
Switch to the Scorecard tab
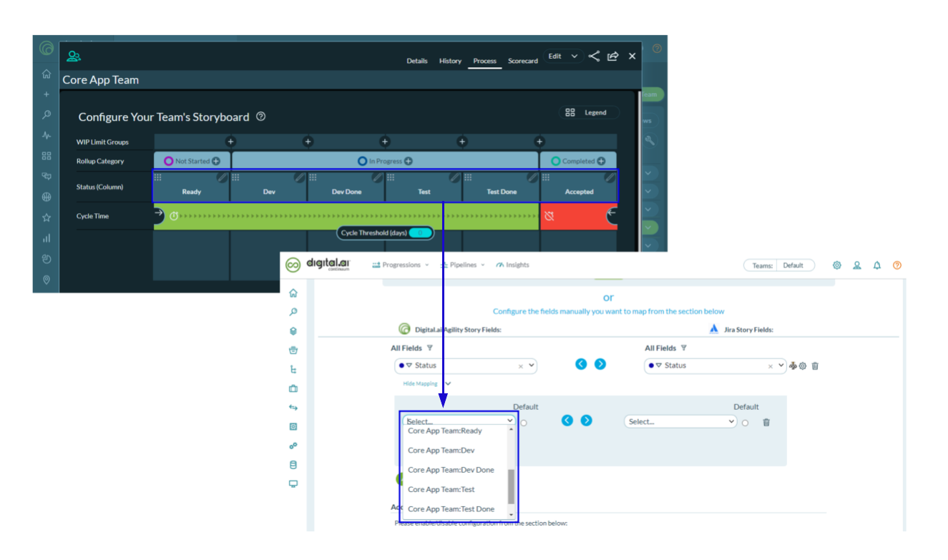[x=523, y=61]
